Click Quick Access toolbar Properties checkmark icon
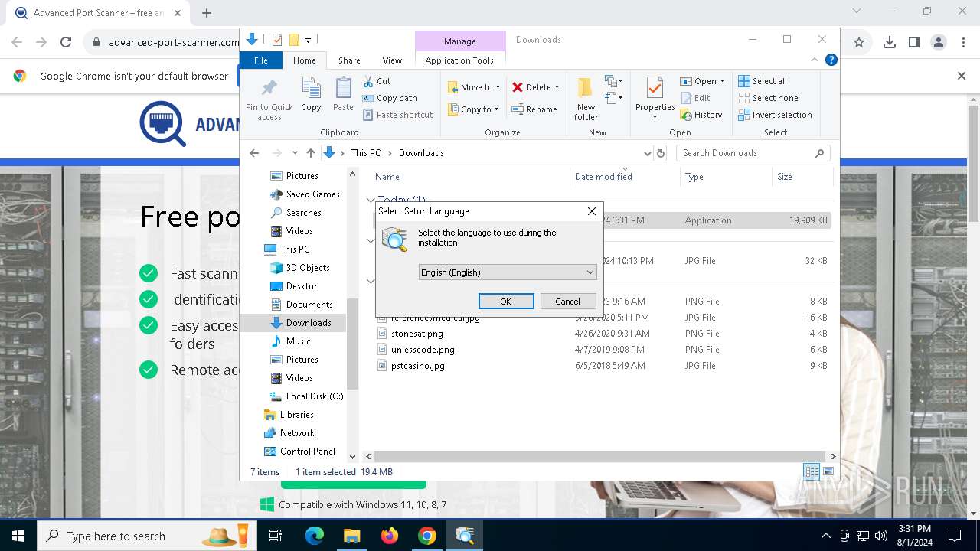Image resolution: width=980 pixels, height=551 pixels. coord(277,40)
